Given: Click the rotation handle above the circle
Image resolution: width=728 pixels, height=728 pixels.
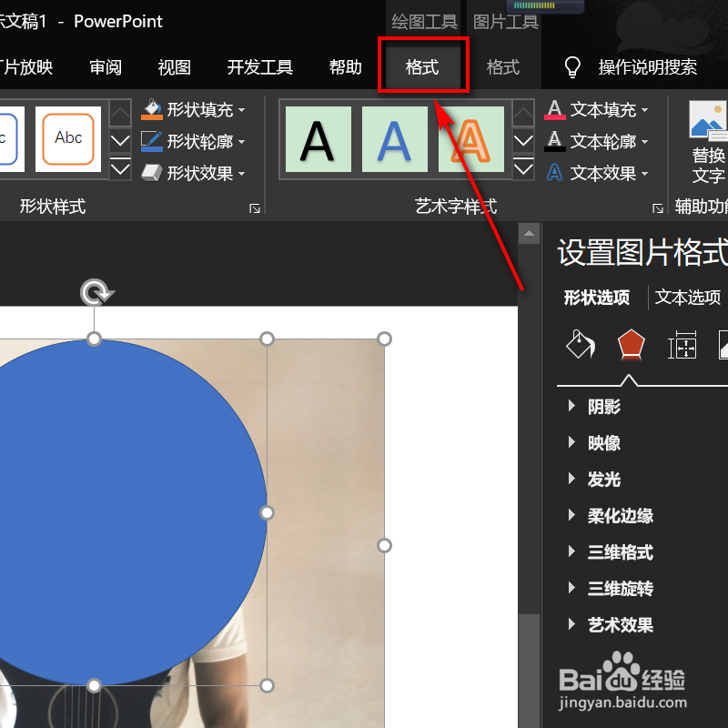Looking at the screenshot, I should (96, 292).
